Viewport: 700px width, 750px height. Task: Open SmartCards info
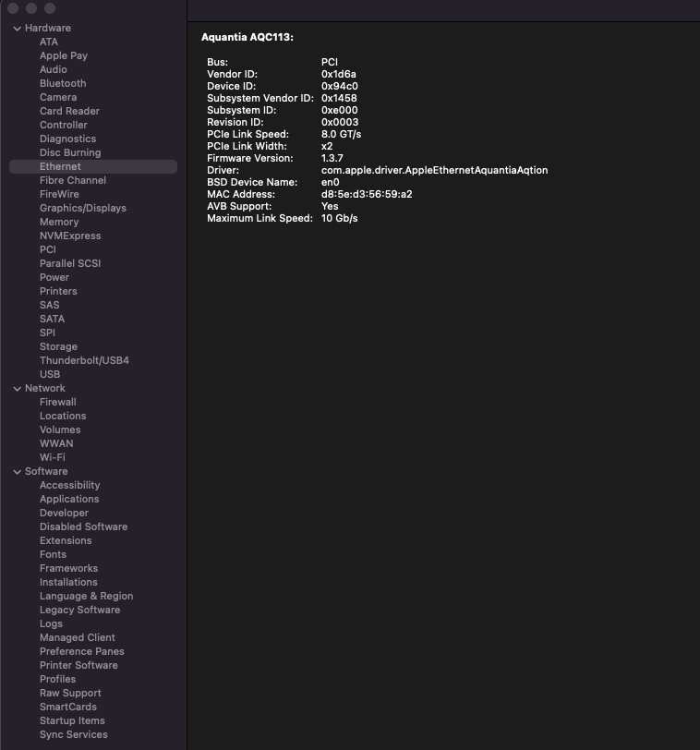68,708
